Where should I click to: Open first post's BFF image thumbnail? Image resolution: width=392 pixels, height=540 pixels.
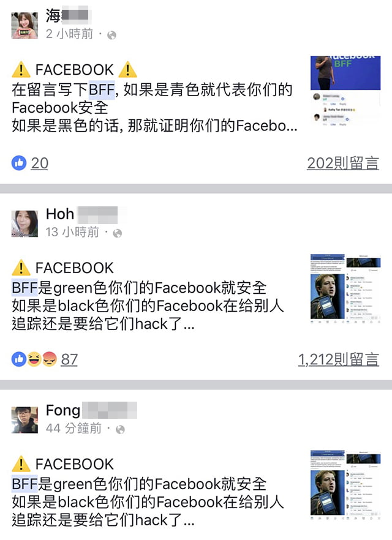[345, 91]
